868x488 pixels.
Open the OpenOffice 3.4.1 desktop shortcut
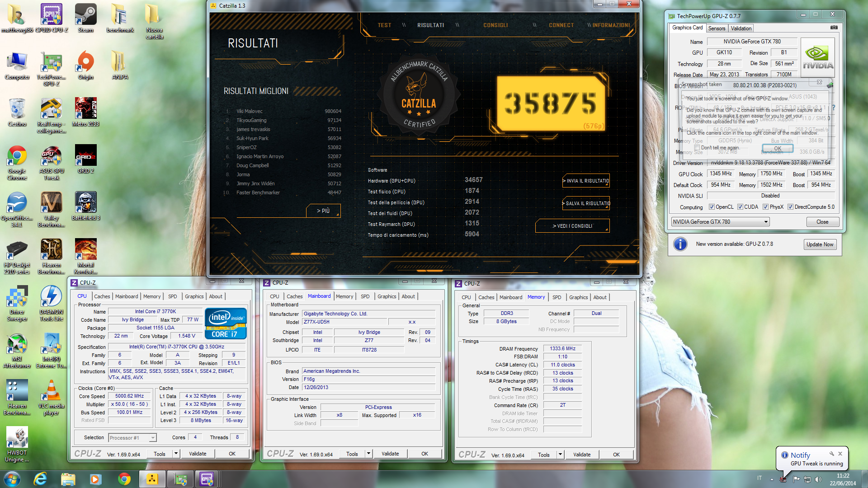[17, 210]
